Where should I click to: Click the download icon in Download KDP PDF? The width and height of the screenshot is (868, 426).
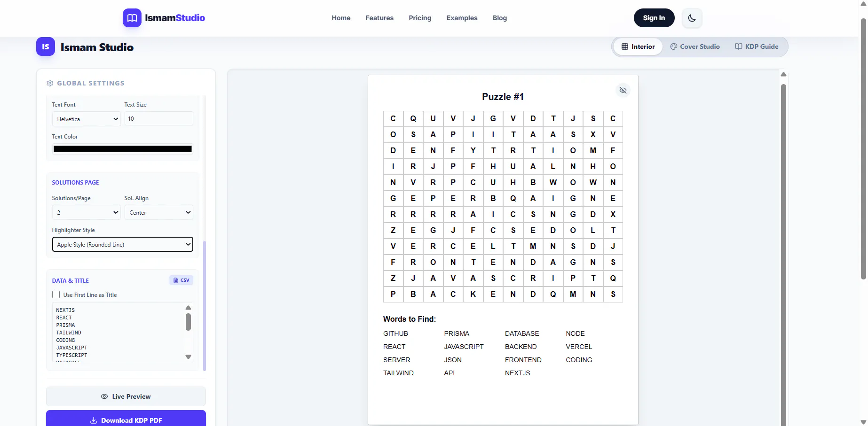coord(94,420)
